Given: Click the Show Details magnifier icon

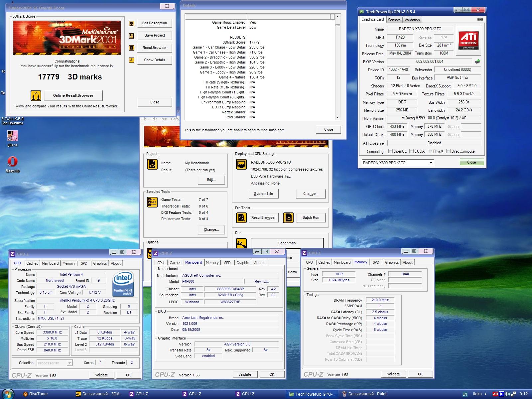Looking at the screenshot, I should (132, 60).
